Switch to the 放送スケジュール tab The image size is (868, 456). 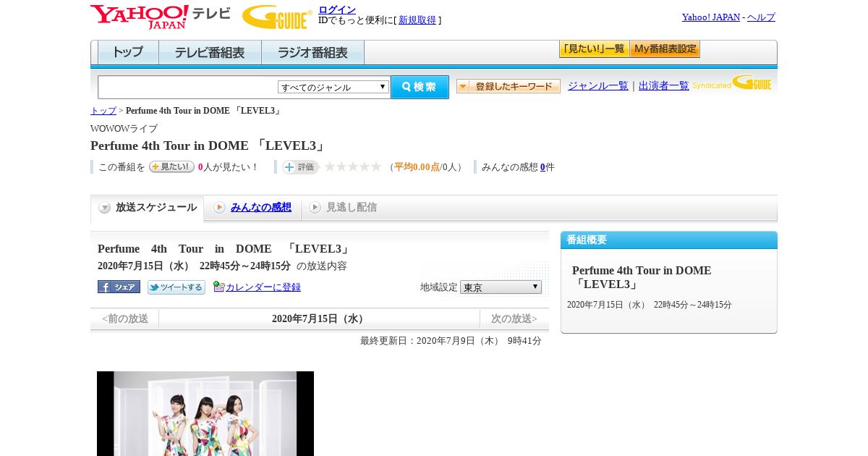click(x=148, y=208)
